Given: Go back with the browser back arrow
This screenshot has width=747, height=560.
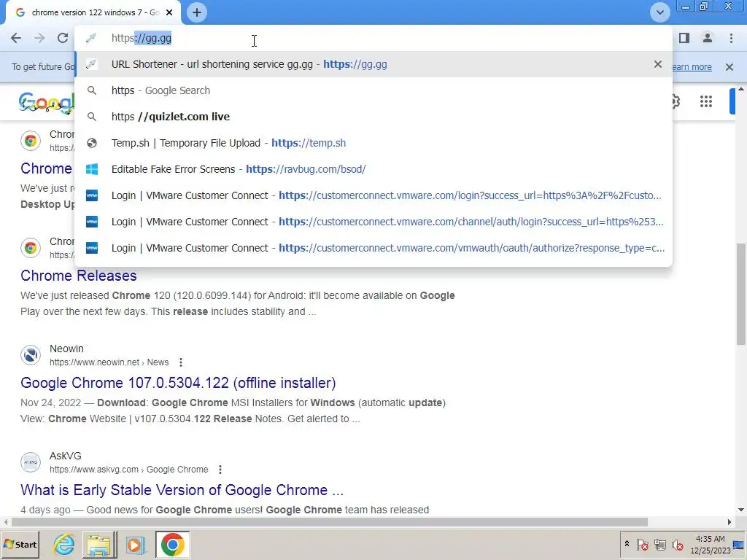Looking at the screenshot, I should [x=16, y=38].
